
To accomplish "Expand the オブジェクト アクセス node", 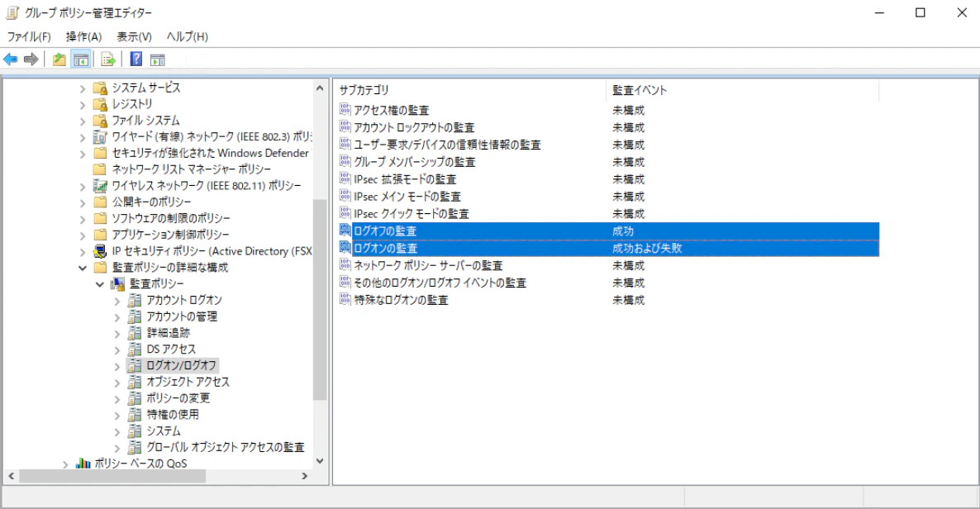I will pos(117,382).
